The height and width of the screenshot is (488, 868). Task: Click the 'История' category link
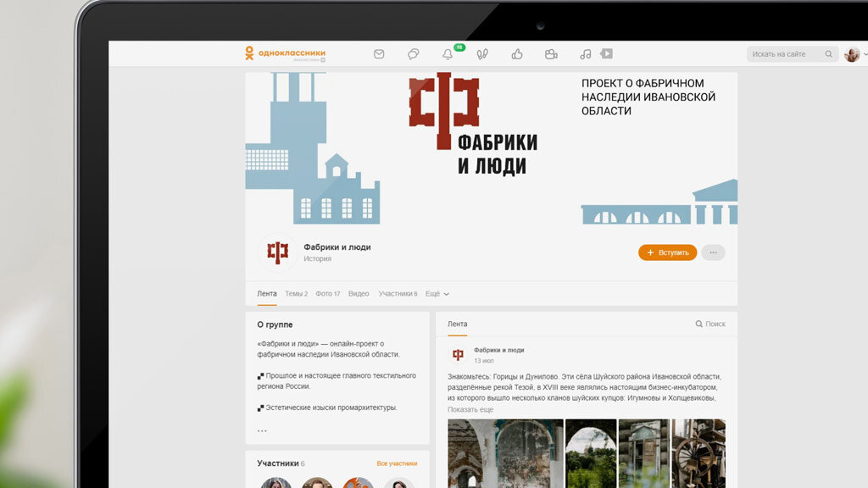[317, 258]
